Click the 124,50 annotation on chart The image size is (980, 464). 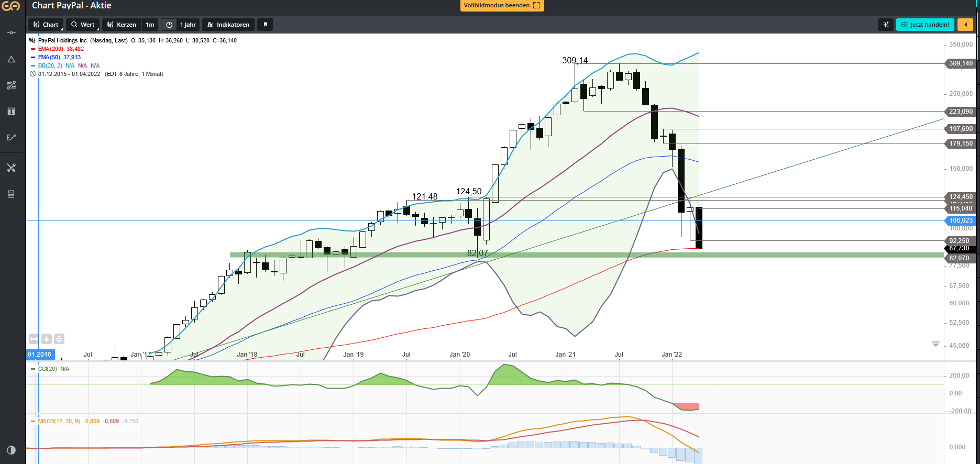(469, 192)
